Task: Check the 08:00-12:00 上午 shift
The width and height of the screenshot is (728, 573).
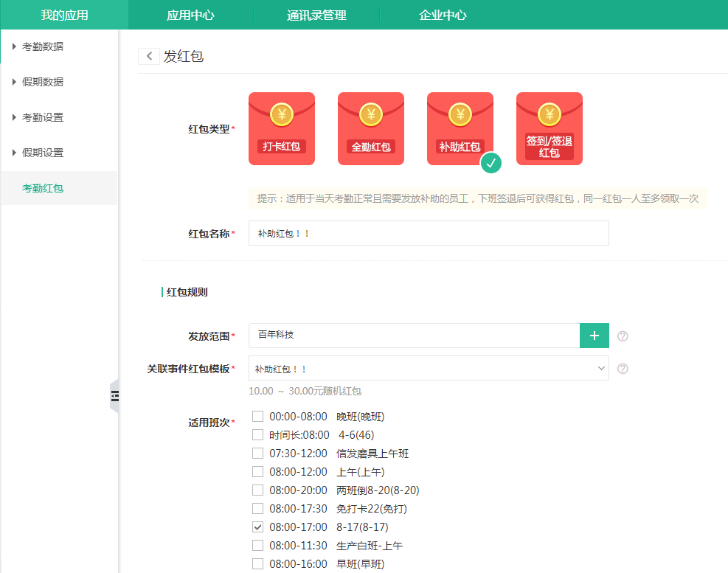Action: coord(257,472)
